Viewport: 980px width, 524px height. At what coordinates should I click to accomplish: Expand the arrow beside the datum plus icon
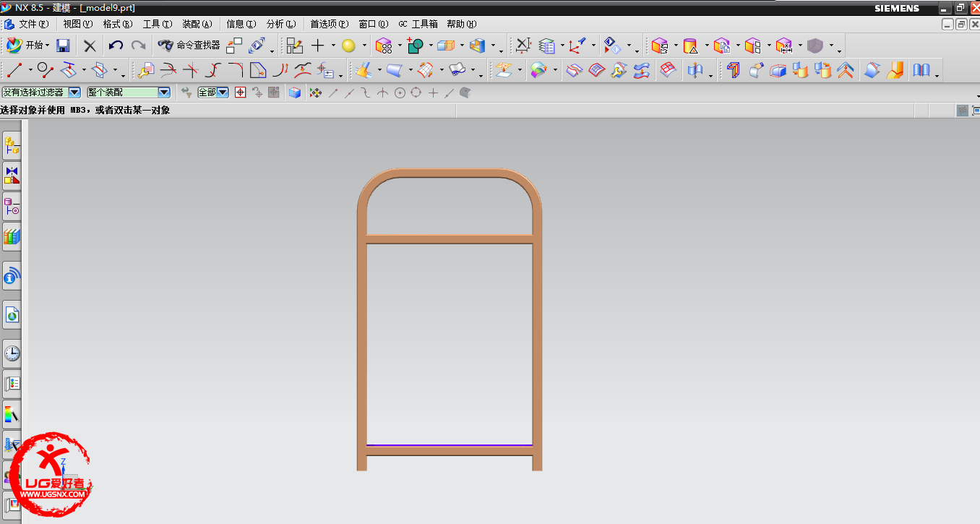pos(333,46)
